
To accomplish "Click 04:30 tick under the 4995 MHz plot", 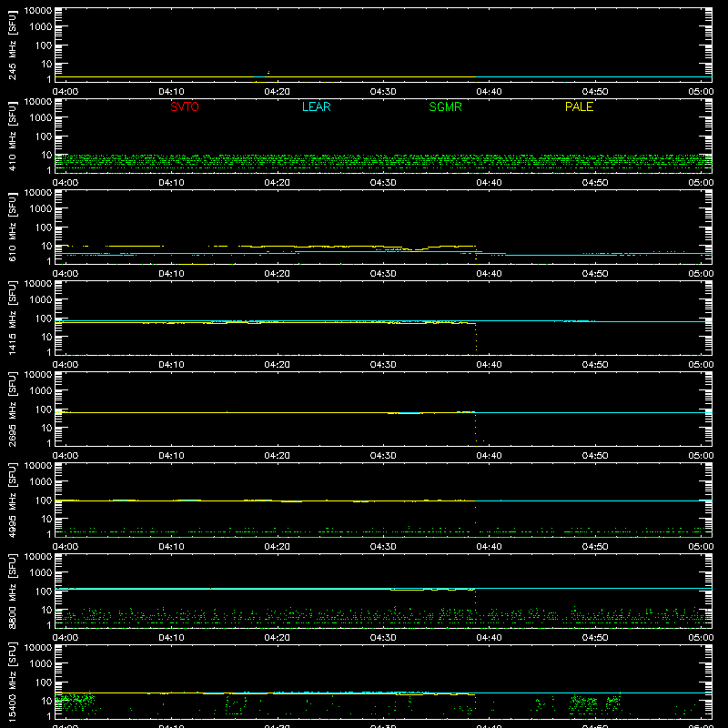I will (x=383, y=547).
